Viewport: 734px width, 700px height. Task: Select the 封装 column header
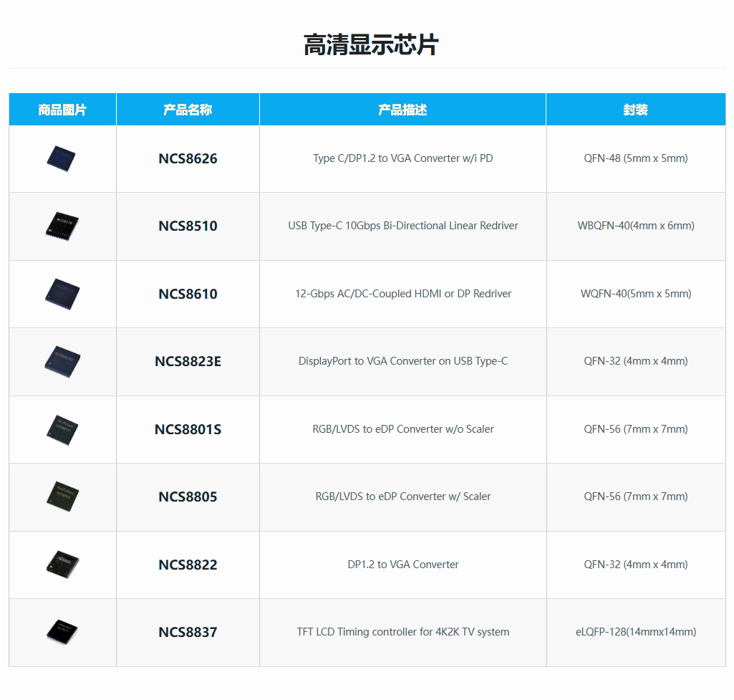tap(635, 110)
